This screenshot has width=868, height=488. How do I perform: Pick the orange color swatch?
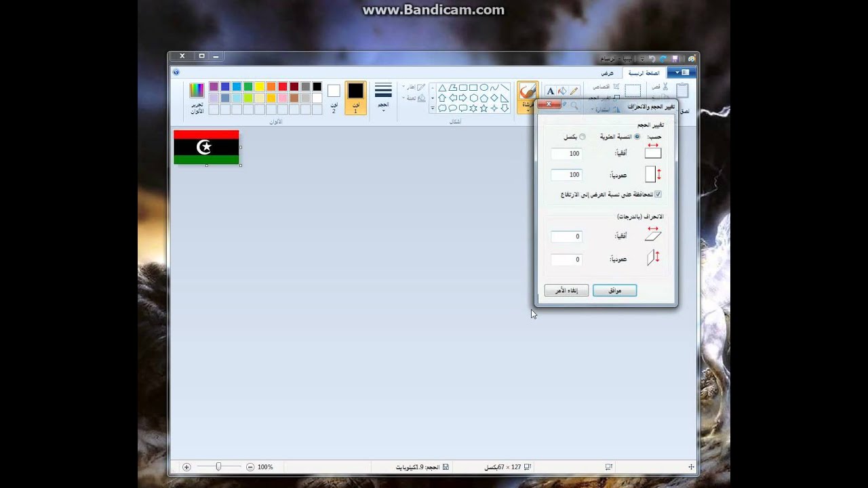coord(271,87)
